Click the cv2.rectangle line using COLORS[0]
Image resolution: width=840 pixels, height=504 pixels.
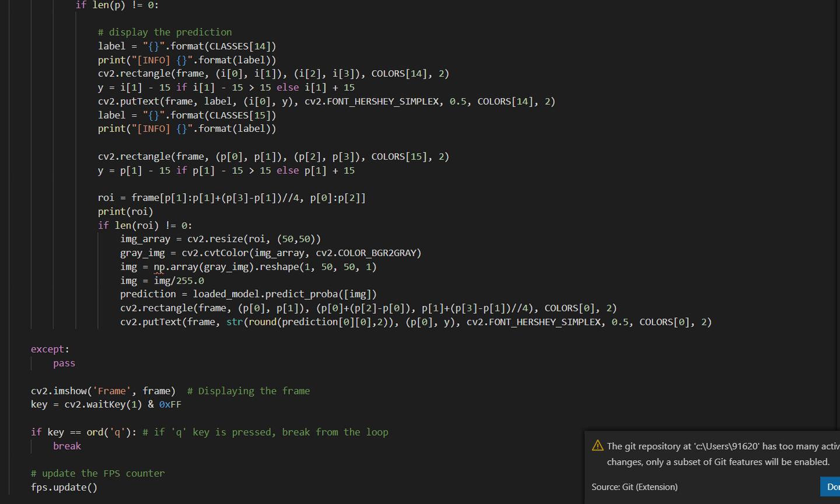pos(369,308)
